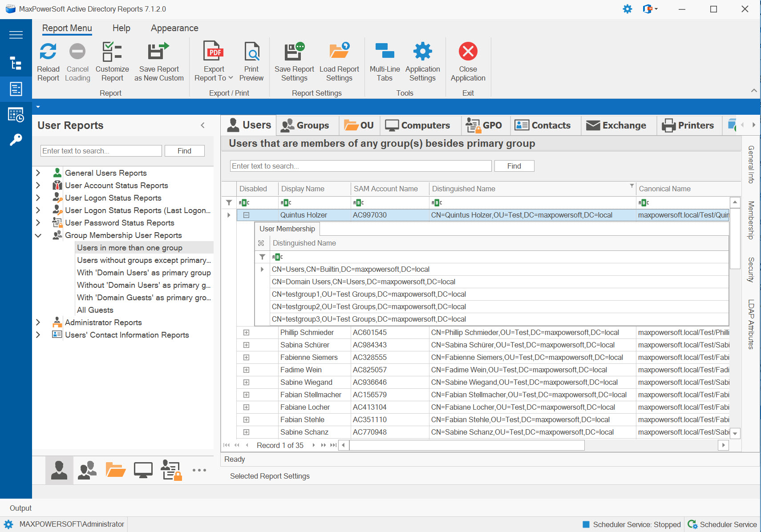Open Print Preview
Screen dimensions: 761x532
[251, 52]
